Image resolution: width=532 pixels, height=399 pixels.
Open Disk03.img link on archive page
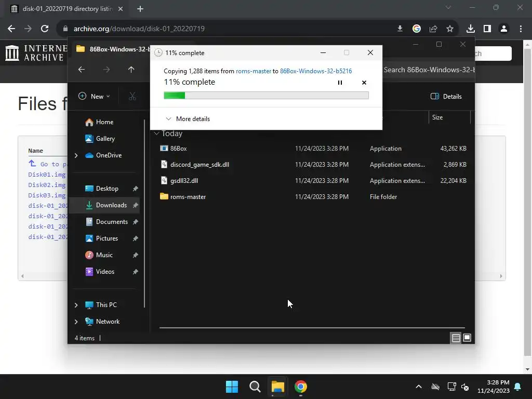coord(47,195)
